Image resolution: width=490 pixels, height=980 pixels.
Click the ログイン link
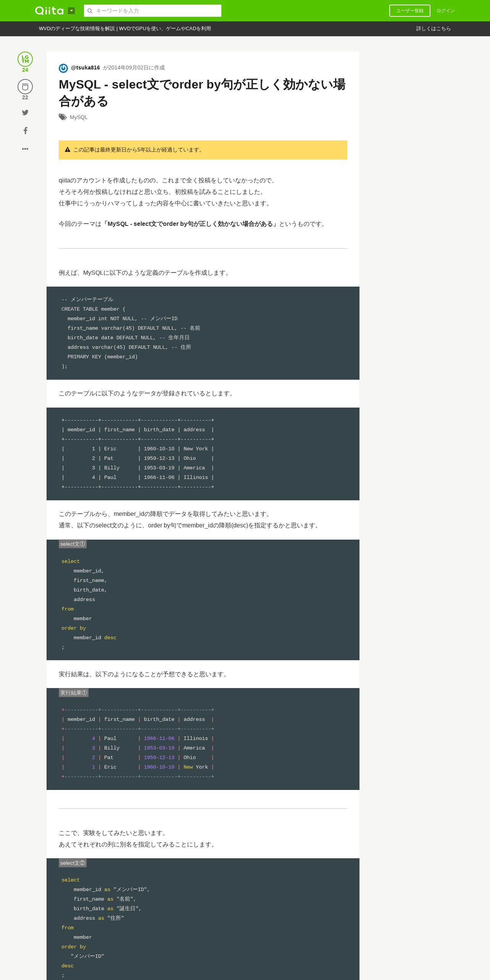pos(446,11)
